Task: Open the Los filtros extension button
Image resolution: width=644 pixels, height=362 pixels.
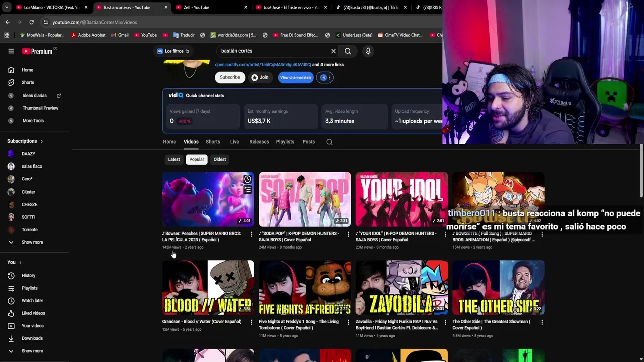Action: tap(173, 51)
